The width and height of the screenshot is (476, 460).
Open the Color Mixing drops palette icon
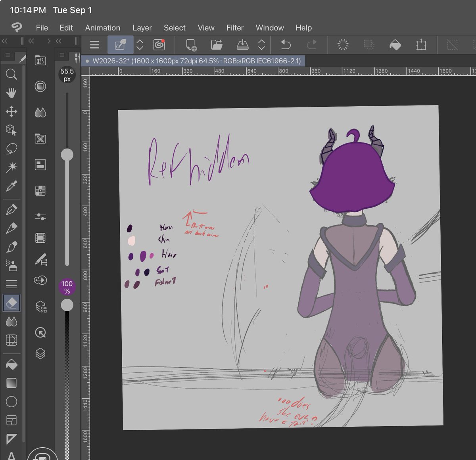[x=40, y=113]
